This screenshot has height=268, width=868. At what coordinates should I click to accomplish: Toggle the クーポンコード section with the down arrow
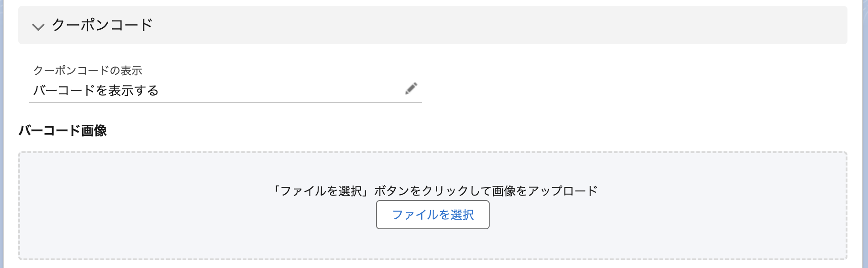[x=38, y=26]
